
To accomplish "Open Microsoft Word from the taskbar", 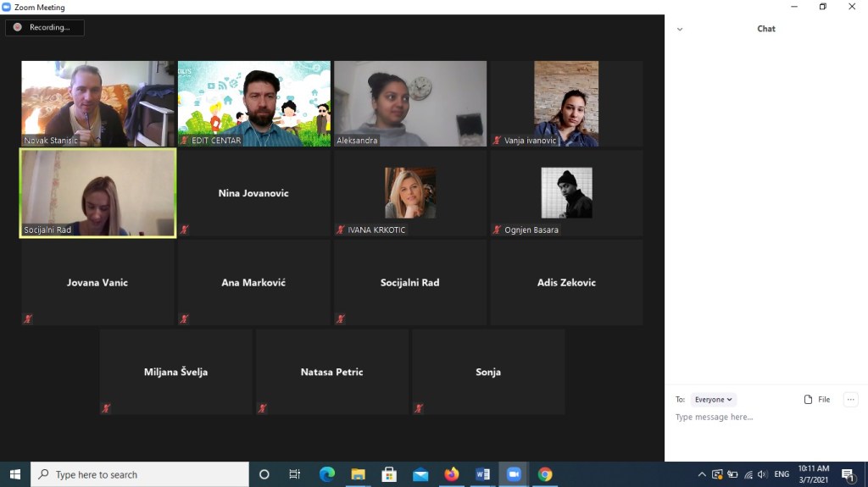I will (483, 474).
